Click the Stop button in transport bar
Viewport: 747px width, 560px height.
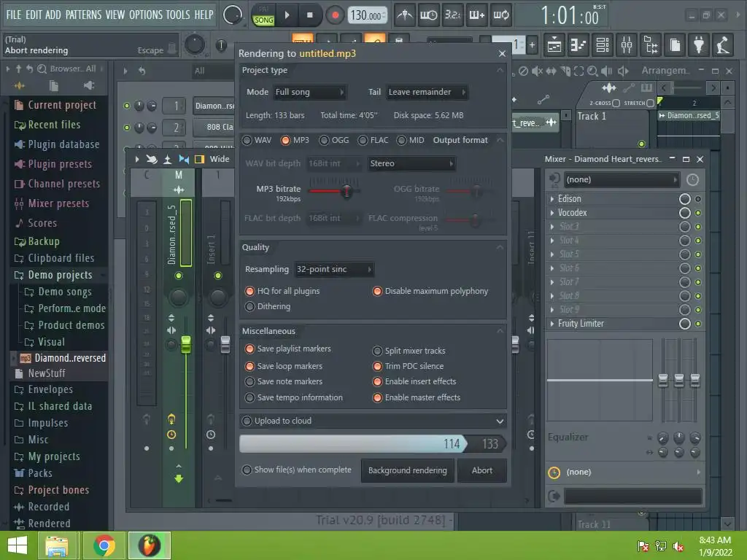coord(309,15)
